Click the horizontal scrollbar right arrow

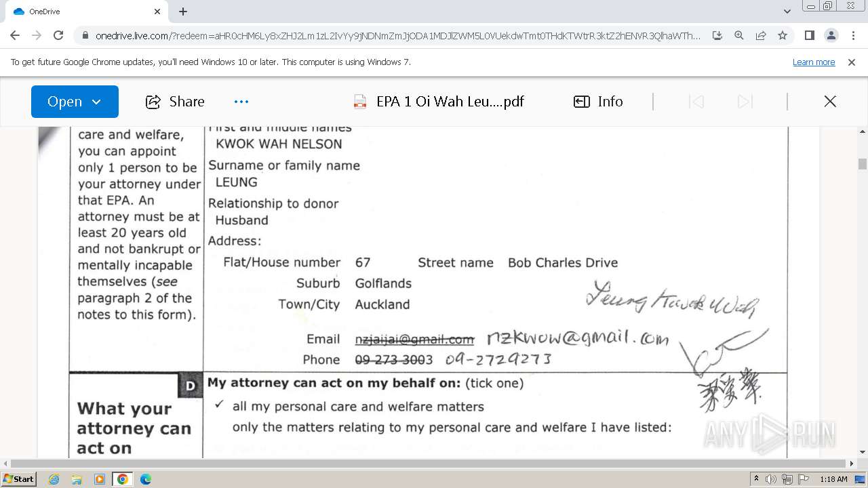(x=852, y=464)
